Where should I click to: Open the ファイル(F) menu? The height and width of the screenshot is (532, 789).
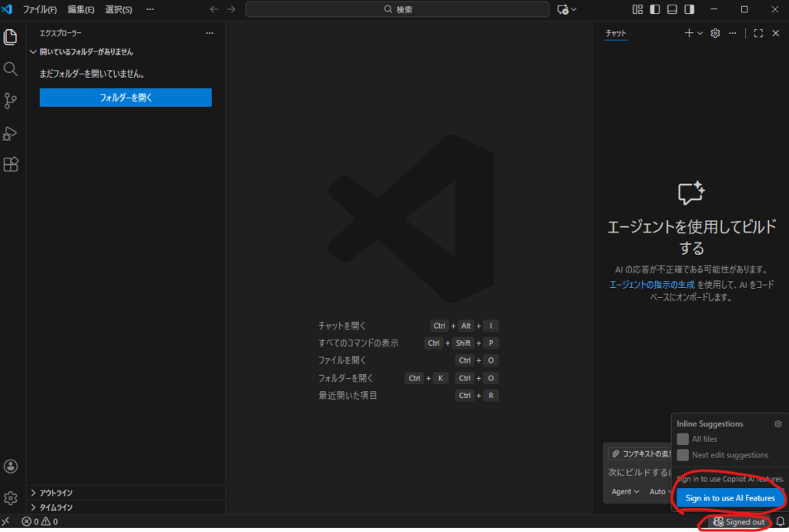pyautogui.click(x=40, y=9)
